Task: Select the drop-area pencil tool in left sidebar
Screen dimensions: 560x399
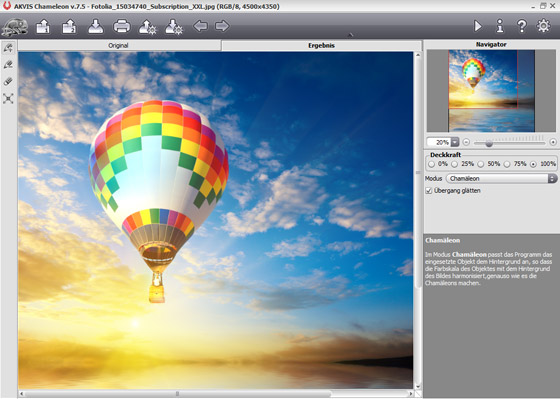Action: click(8, 64)
